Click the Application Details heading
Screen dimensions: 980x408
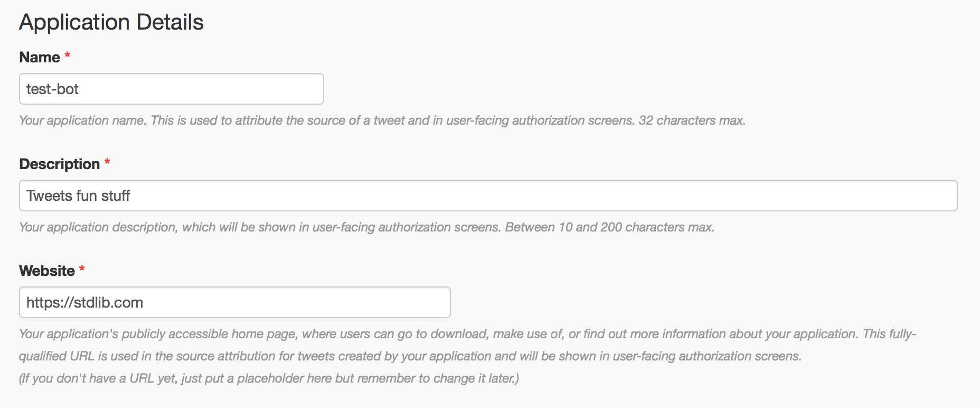tap(111, 22)
